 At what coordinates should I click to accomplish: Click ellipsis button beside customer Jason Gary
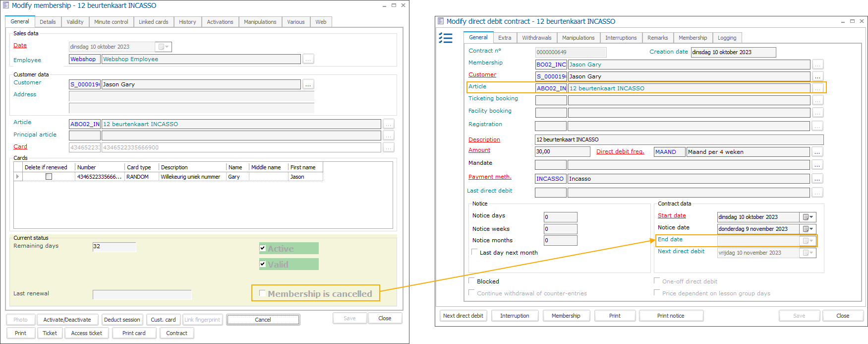[x=308, y=84]
